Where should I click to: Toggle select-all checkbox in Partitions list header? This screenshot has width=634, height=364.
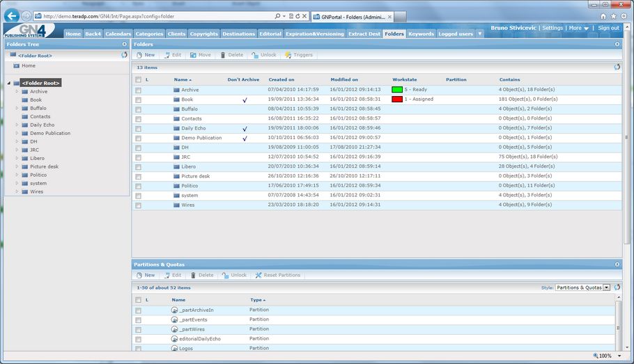pos(138,300)
